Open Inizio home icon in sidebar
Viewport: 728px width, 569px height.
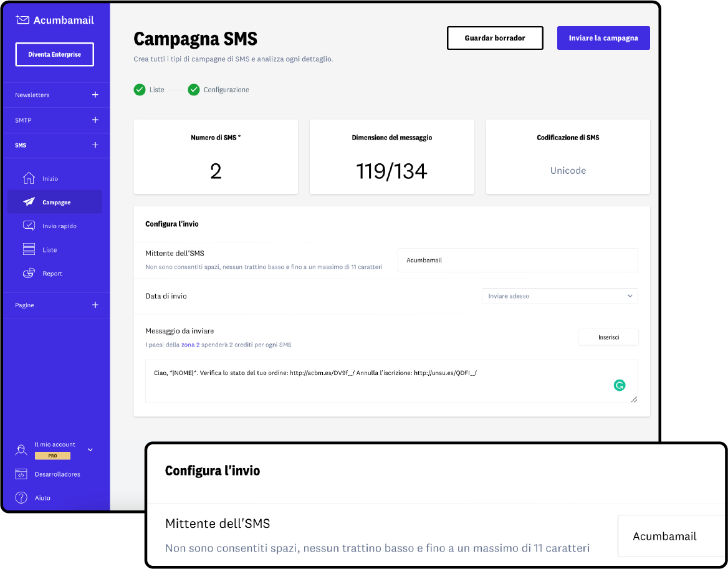[x=29, y=178]
